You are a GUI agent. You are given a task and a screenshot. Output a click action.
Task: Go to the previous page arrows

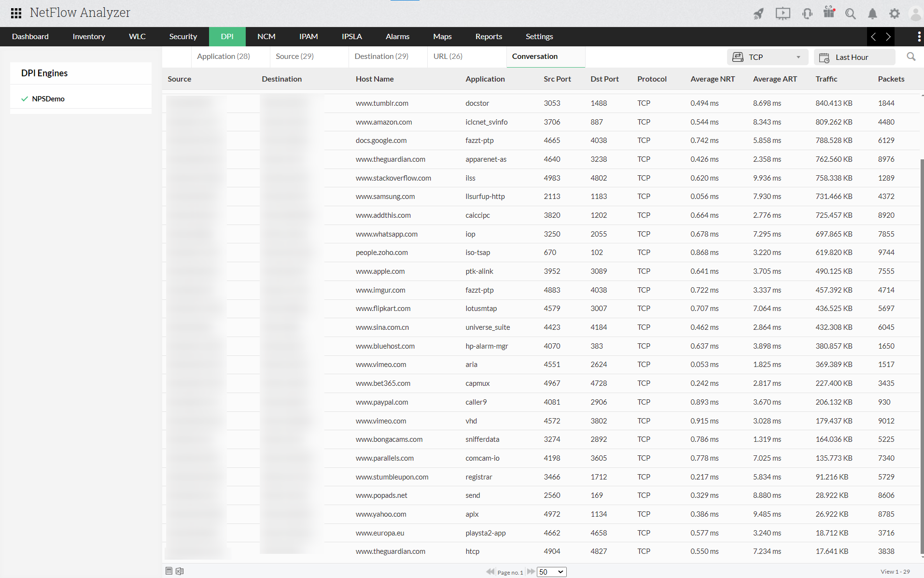490,572
